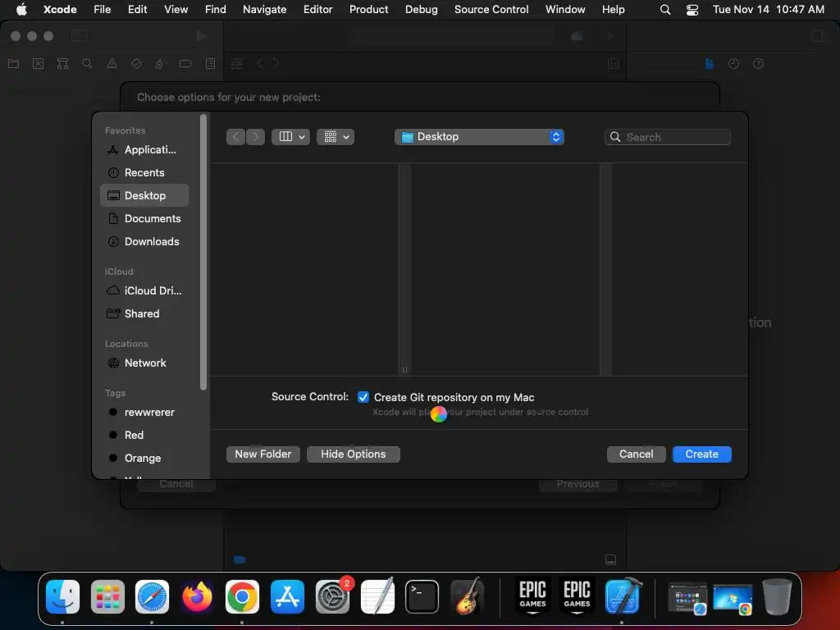Open Launchpad from the Dock
840x630 pixels.
point(107,596)
